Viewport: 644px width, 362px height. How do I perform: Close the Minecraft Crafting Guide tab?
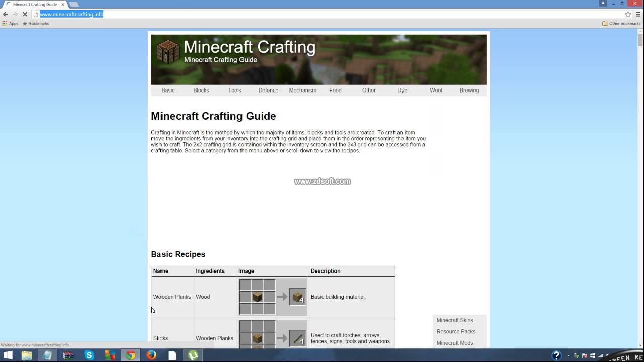pyautogui.click(x=63, y=4)
